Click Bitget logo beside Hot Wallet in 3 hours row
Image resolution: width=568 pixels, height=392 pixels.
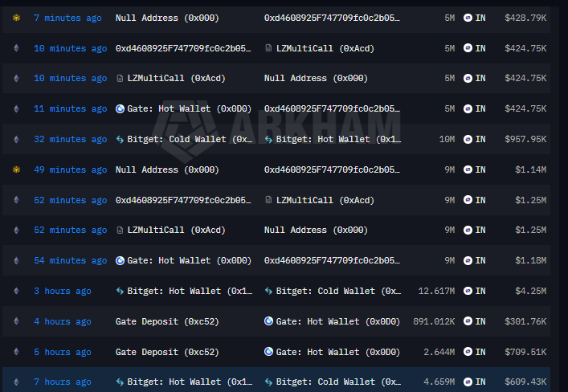tap(120, 291)
